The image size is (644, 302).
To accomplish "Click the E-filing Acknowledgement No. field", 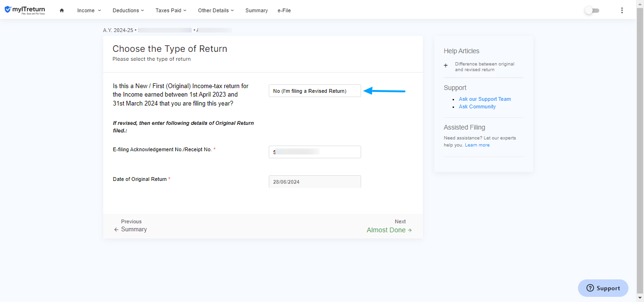I will [x=314, y=152].
